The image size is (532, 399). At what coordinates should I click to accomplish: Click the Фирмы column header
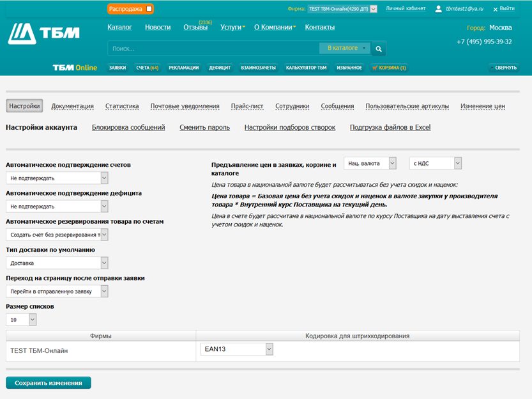[101, 336]
